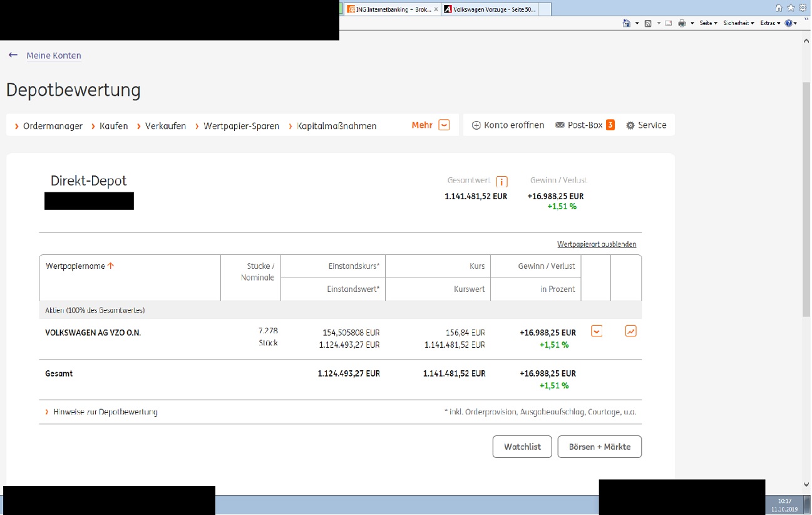Viewport: 812px width, 515px height.
Task: Open the Volkswagen chart icon
Action: (630, 331)
